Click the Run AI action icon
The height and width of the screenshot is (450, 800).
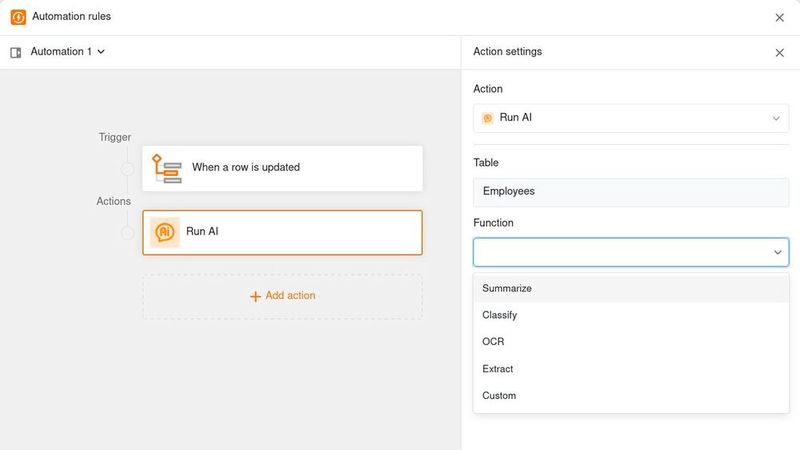164,232
